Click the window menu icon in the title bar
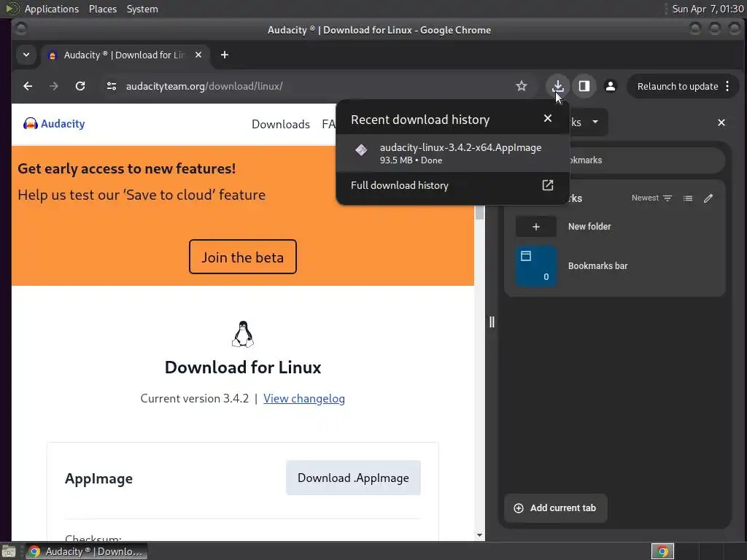 (21, 29)
